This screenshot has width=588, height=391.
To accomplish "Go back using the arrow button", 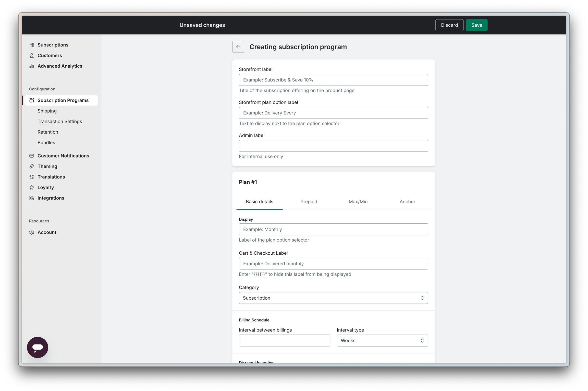I will 238,47.
